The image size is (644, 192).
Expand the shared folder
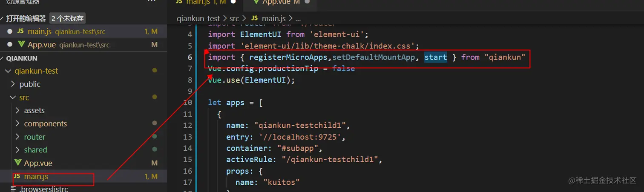pyautogui.click(x=17, y=150)
